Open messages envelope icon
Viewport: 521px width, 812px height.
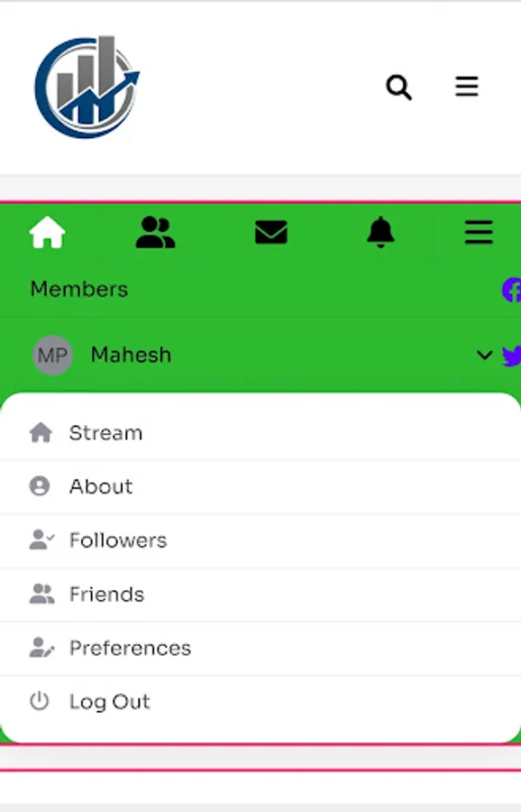pos(271,232)
